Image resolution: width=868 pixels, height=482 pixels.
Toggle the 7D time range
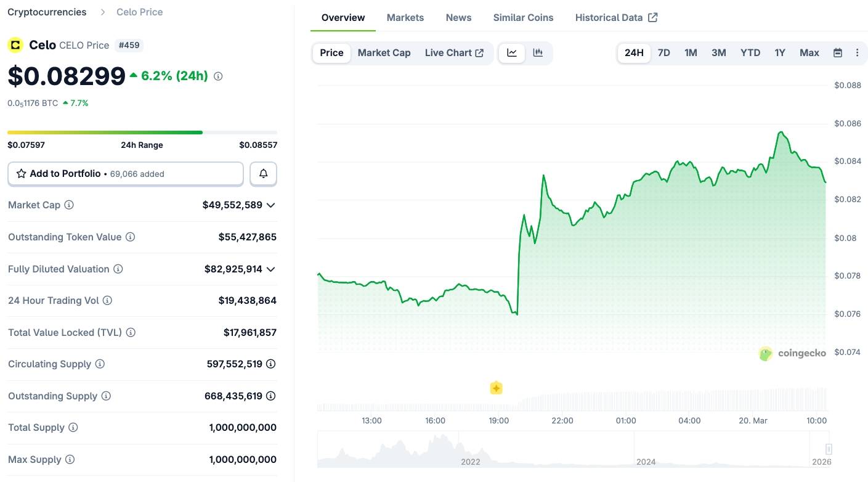[663, 53]
